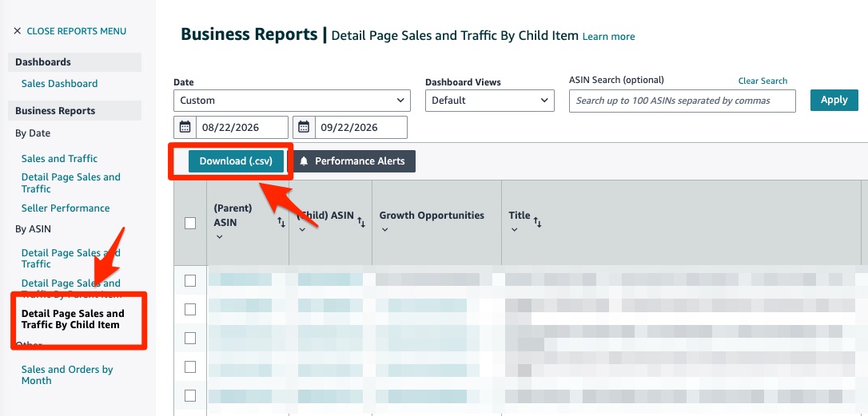868x416 pixels.
Task: Click the Learn more link
Action: pos(608,37)
